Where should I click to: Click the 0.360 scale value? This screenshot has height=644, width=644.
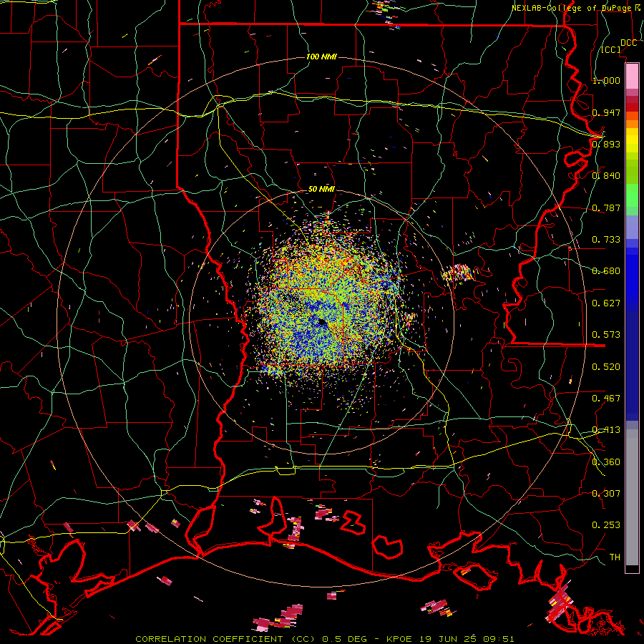click(x=606, y=462)
